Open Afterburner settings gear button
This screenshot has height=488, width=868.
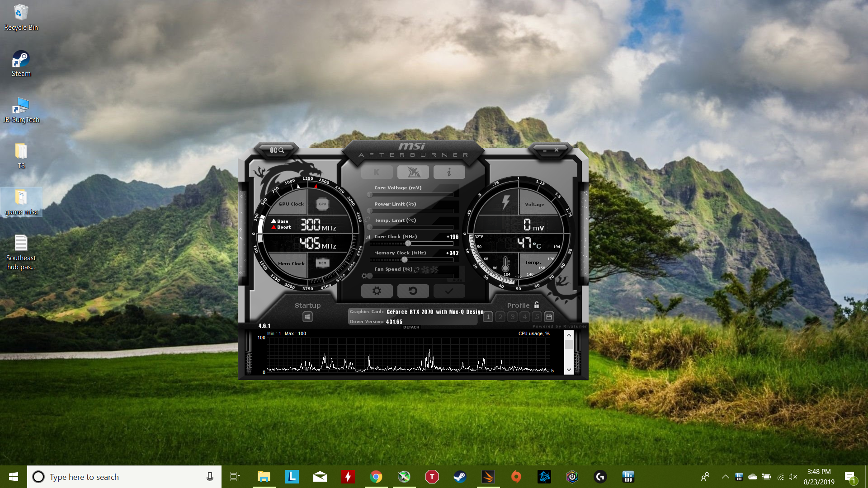coord(377,291)
